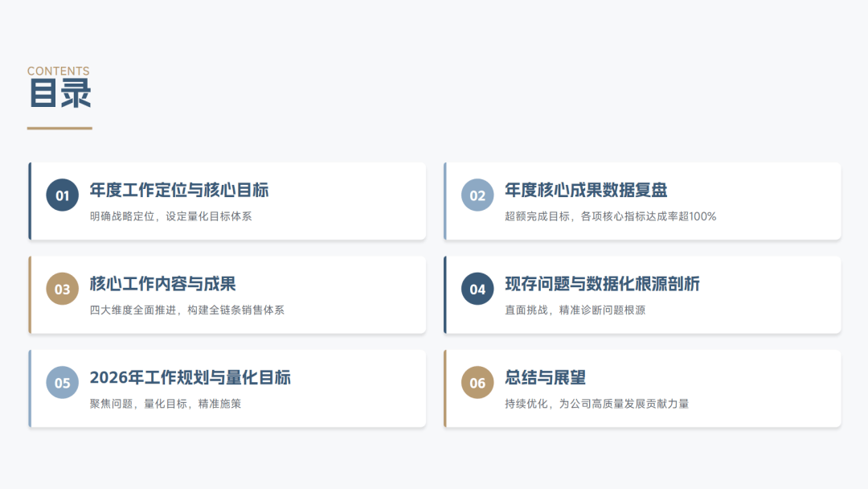The height and width of the screenshot is (489, 868).
Task: Click subtitle 直面挑战，精准诊断问题根源
Action: 575,310
